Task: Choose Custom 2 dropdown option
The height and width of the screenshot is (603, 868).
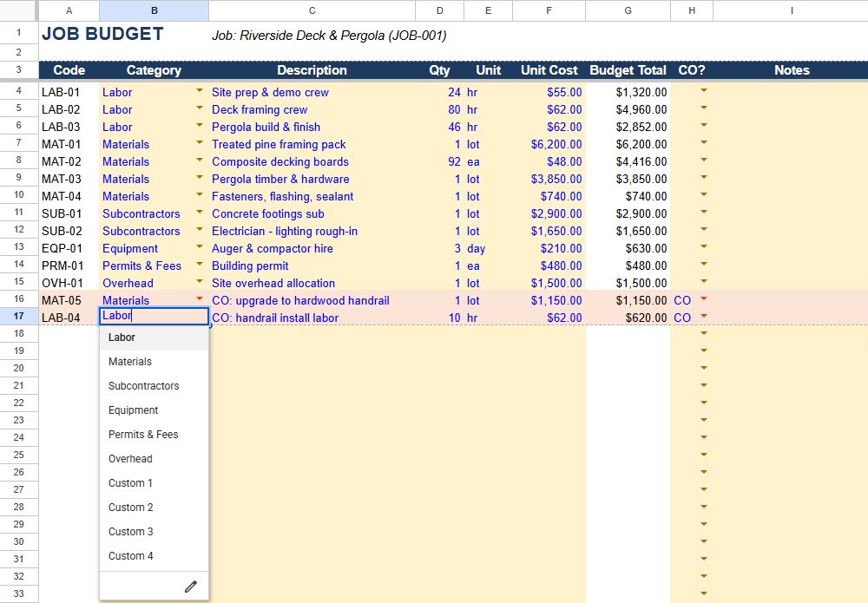Action: (x=154, y=508)
